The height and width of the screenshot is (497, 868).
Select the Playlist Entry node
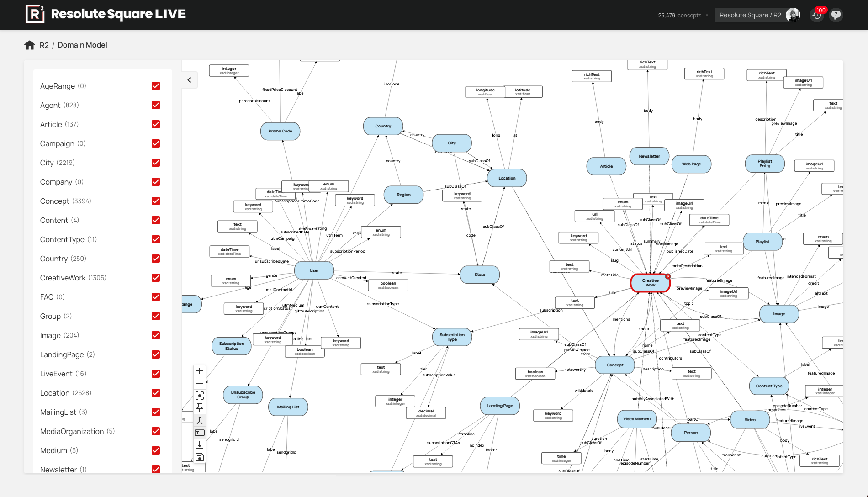pyautogui.click(x=765, y=164)
